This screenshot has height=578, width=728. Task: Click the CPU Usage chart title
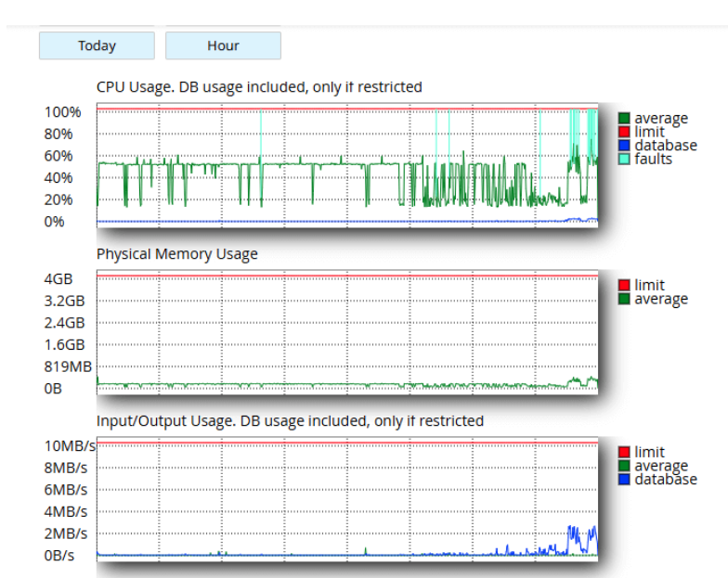click(x=259, y=87)
